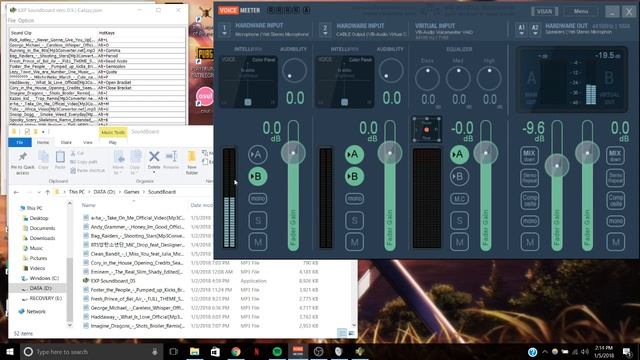Click output A fader knob at -9.6 dB

pos(557,166)
